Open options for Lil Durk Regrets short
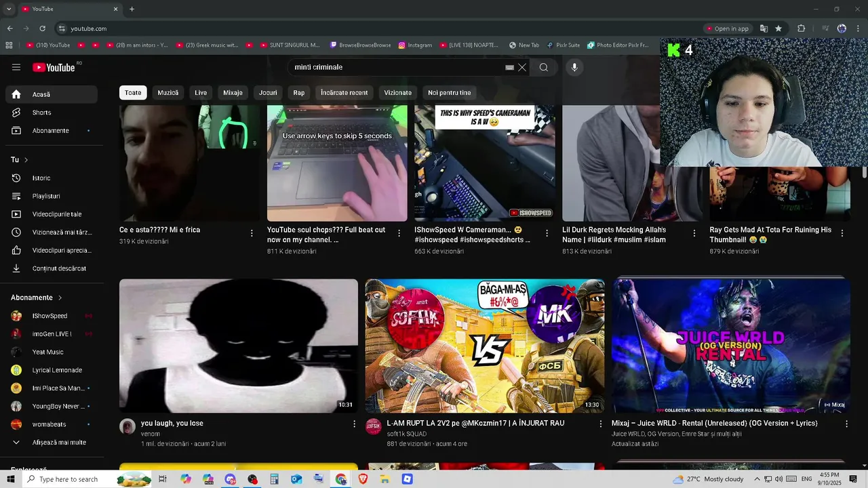868x488 pixels. (x=694, y=233)
